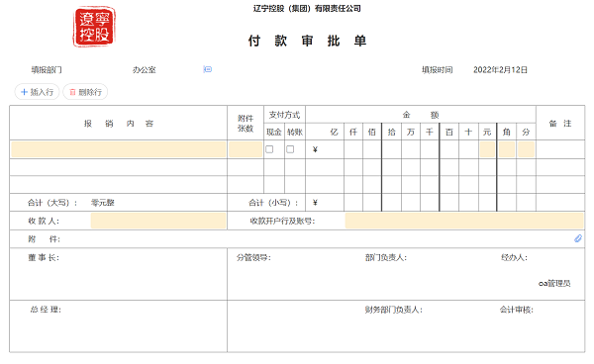Click the plus icon on 插入行

tap(24, 92)
